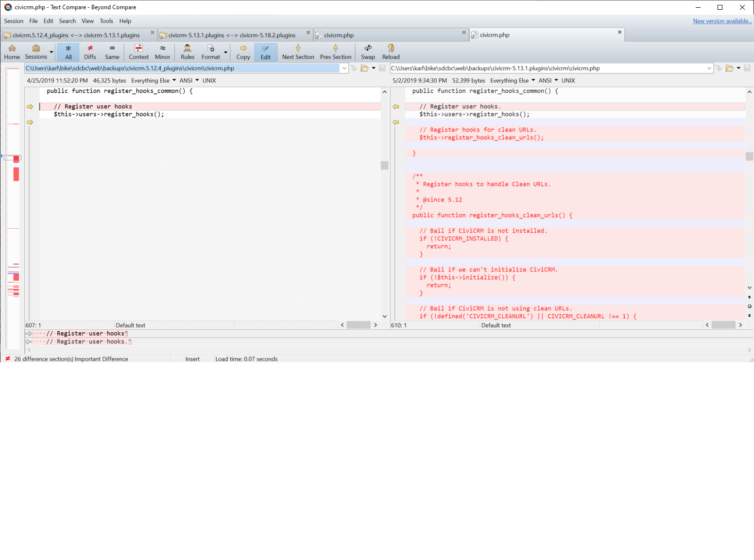This screenshot has width=754, height=560.
Task: Click right copy-left arrow below register_hooks line
Action: [396, 122]
